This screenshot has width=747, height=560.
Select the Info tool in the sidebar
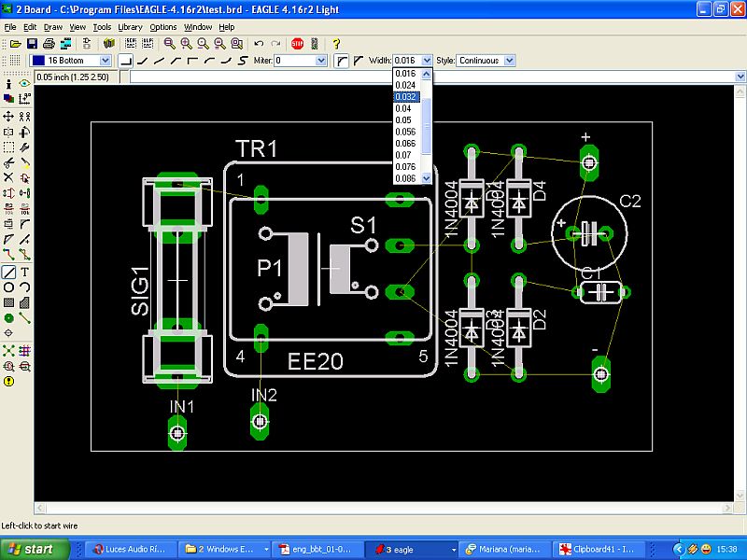(x=8, y=84)
